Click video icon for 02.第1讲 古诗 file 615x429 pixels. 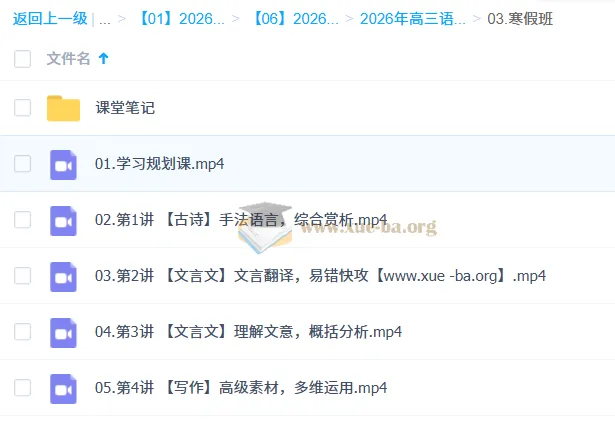coord(63,220)
